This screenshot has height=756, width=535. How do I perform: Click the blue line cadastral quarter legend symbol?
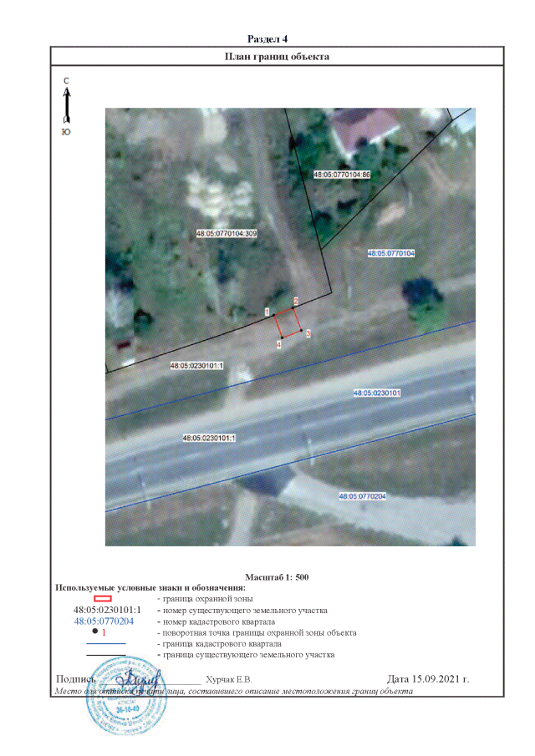tap(104, 644)
